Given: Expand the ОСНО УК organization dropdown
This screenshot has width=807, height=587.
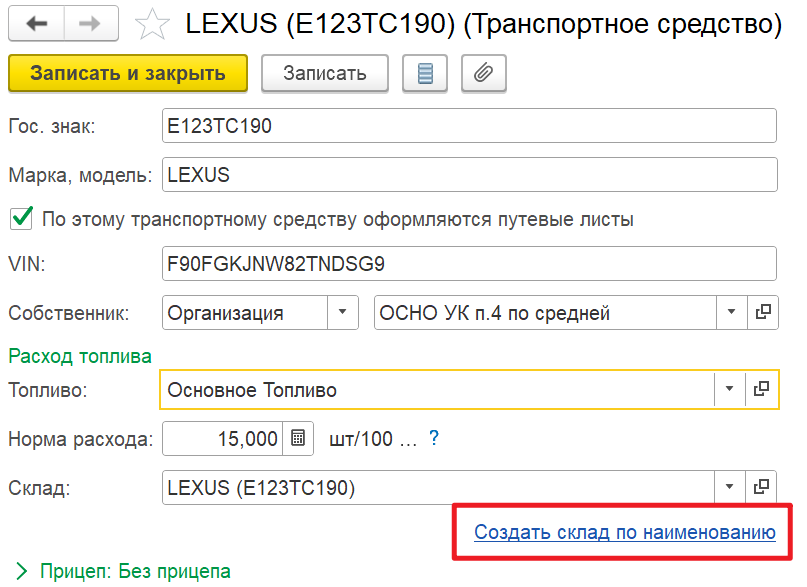Looking at the screenshot, I should 729,313.
